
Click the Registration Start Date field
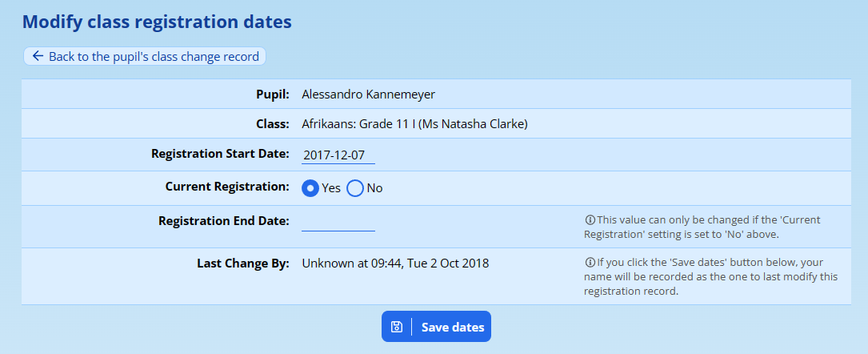[x=338, y=155]
